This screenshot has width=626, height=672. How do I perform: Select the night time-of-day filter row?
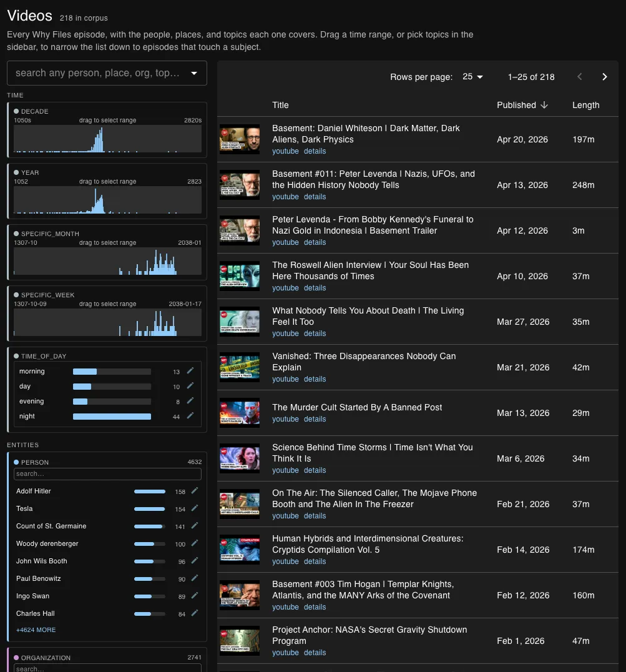107,416
